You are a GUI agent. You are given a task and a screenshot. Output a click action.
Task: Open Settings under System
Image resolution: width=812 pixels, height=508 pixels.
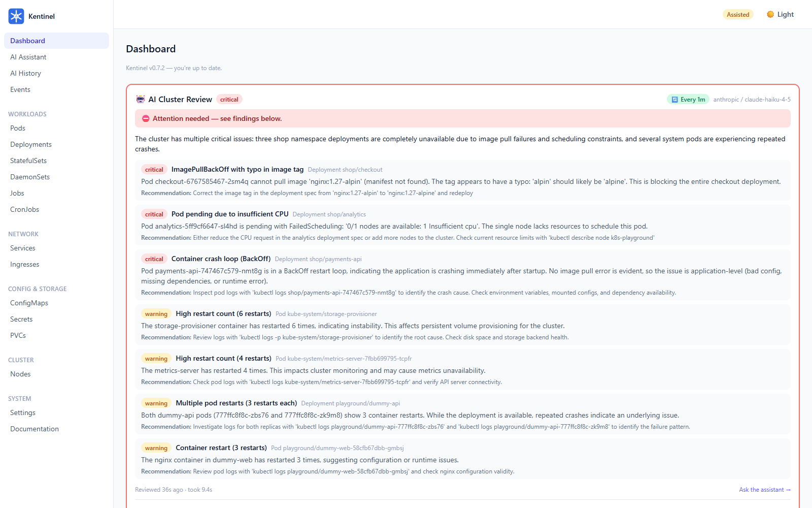(56, 412)
